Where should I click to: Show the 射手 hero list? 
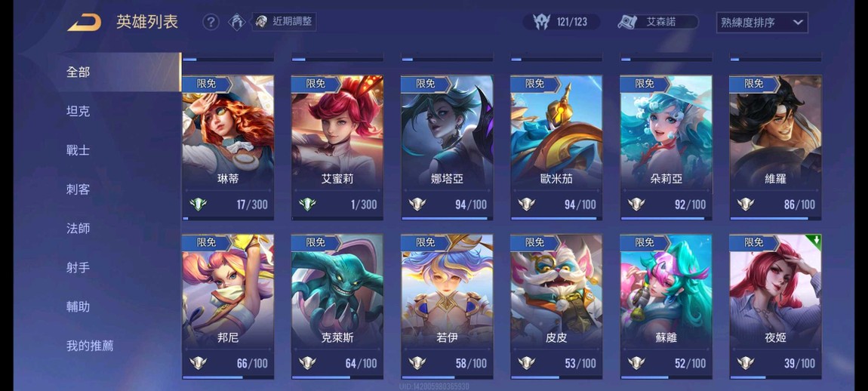click(78, 267)
